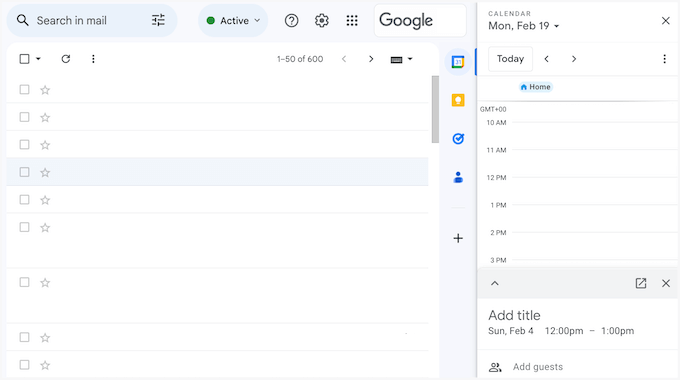Change event date Sun, Feb 4
Screen dimensions: 680x380
[x=511, y=331]
